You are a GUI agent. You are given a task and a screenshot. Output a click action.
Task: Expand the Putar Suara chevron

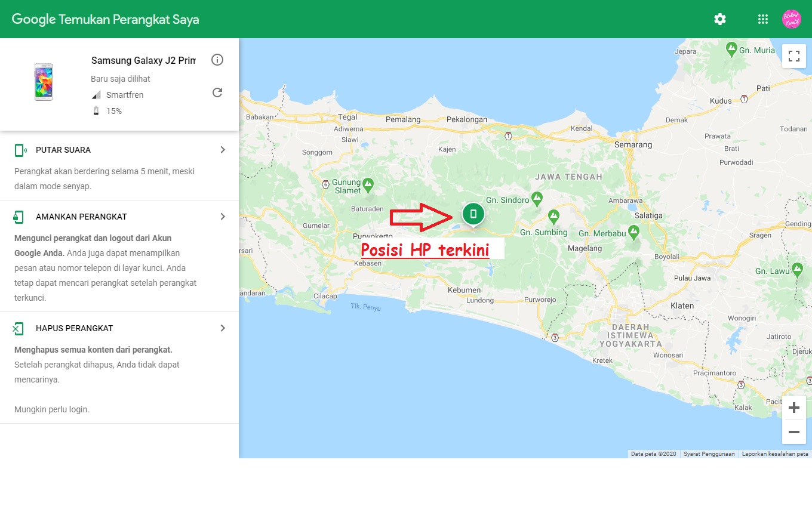(x=223, y=150)
